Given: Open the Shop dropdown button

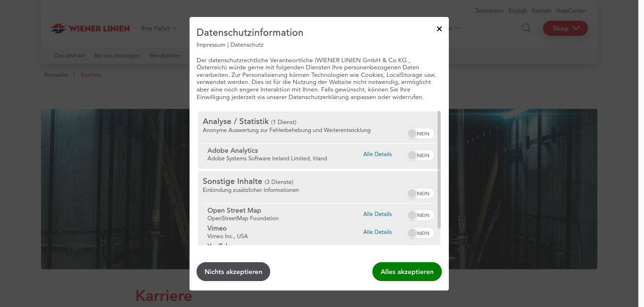Looking at the screenshot, I should [x=565, y=28].
